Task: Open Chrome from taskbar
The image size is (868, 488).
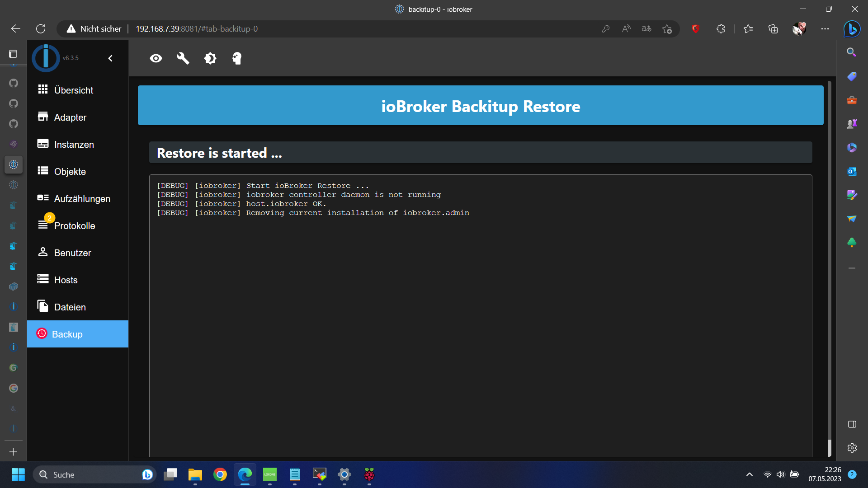Action: 220,474
